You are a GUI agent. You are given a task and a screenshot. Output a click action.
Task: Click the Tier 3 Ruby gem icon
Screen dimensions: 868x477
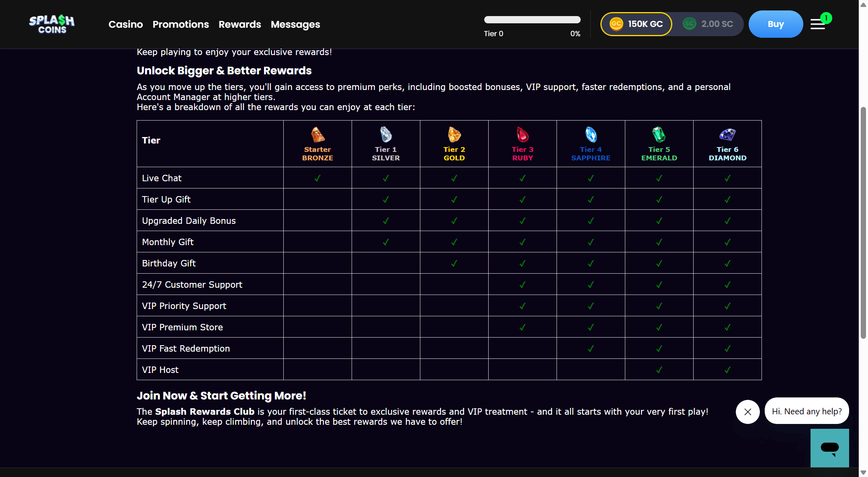click(x=522, y=135)
